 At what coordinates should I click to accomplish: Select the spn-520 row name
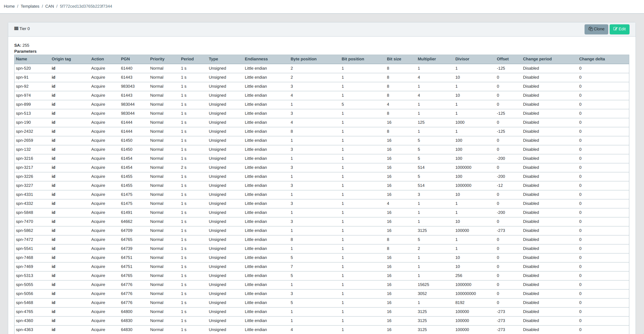(x=23, y=68)
